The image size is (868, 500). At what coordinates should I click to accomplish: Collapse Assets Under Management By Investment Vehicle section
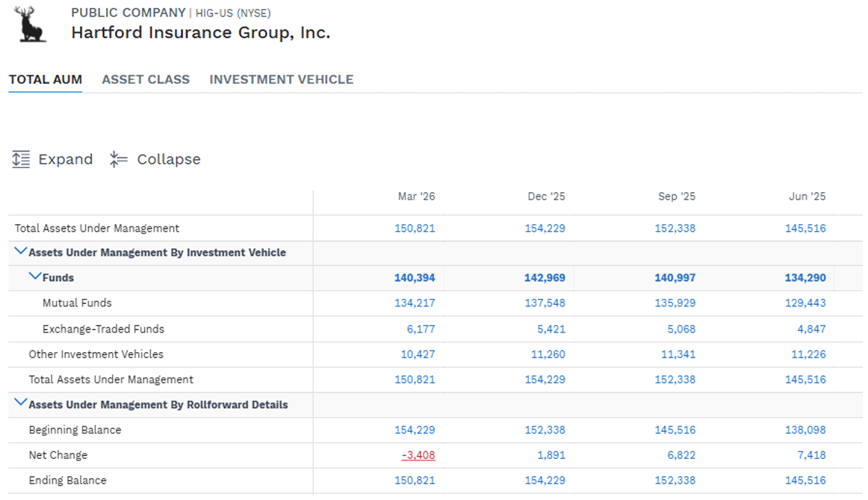point(20,251)
